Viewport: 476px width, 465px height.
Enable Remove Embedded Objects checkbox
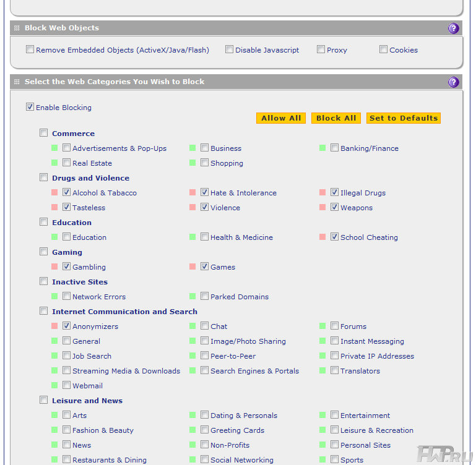[x=30, y=49]
